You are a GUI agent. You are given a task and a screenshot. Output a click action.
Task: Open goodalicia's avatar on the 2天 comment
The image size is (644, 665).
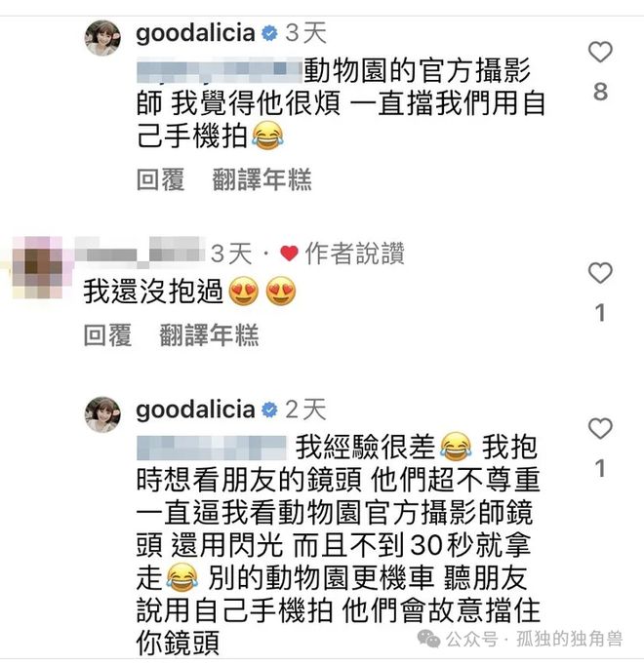pyautogui.click(x=102, y=414)
